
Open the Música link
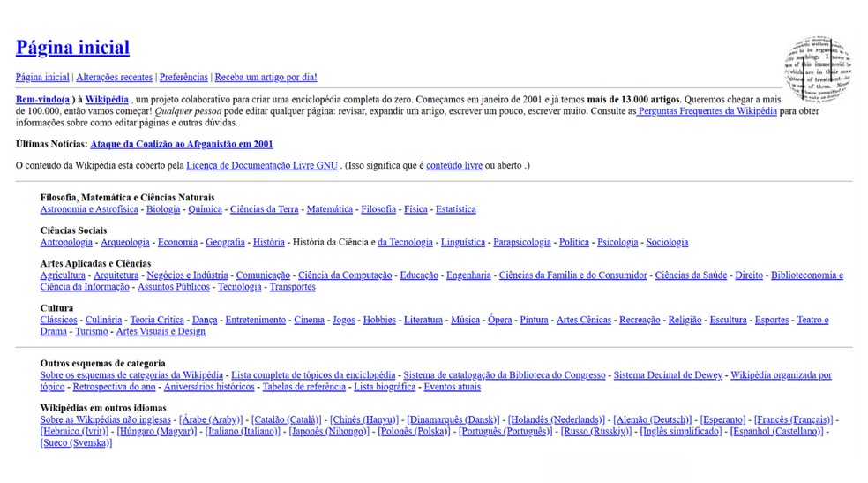tap(466, 320)
